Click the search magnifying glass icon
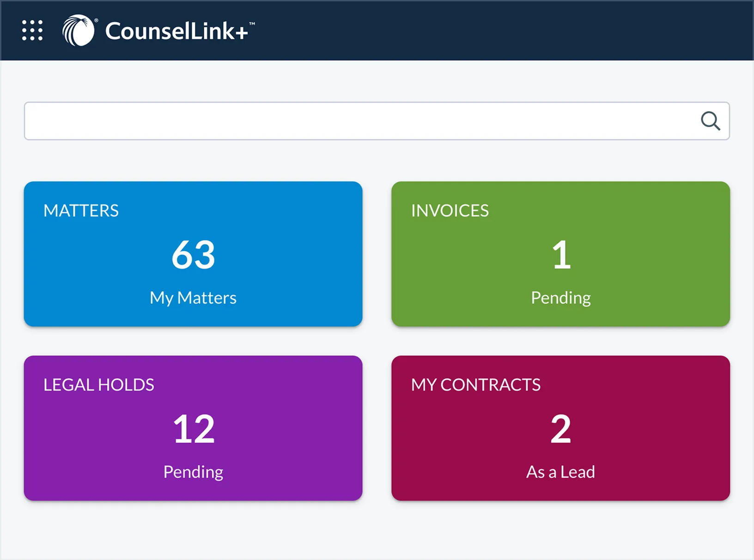Screen dimensions: 754x560 tap(710, 121)
